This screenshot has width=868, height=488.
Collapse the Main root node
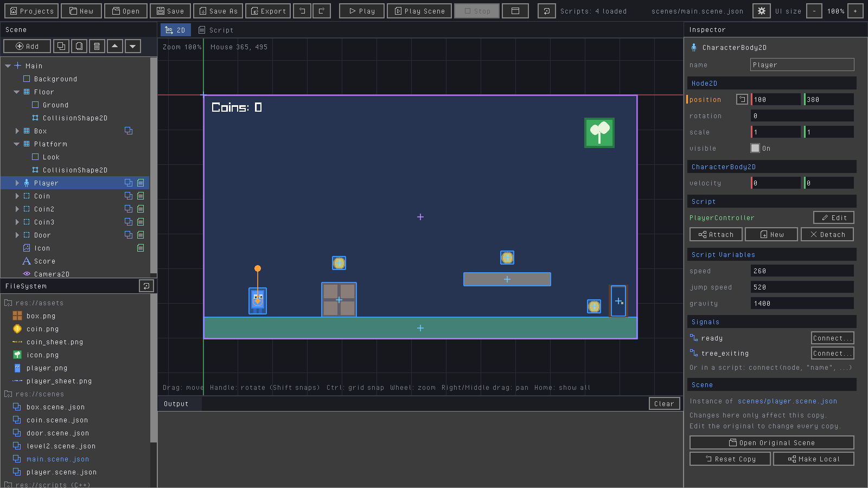coord(8,66)
